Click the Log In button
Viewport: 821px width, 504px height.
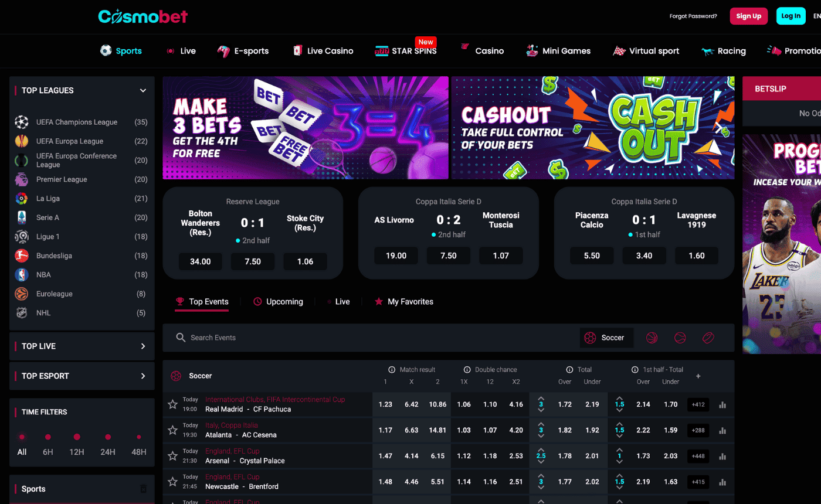pos(791,16)
